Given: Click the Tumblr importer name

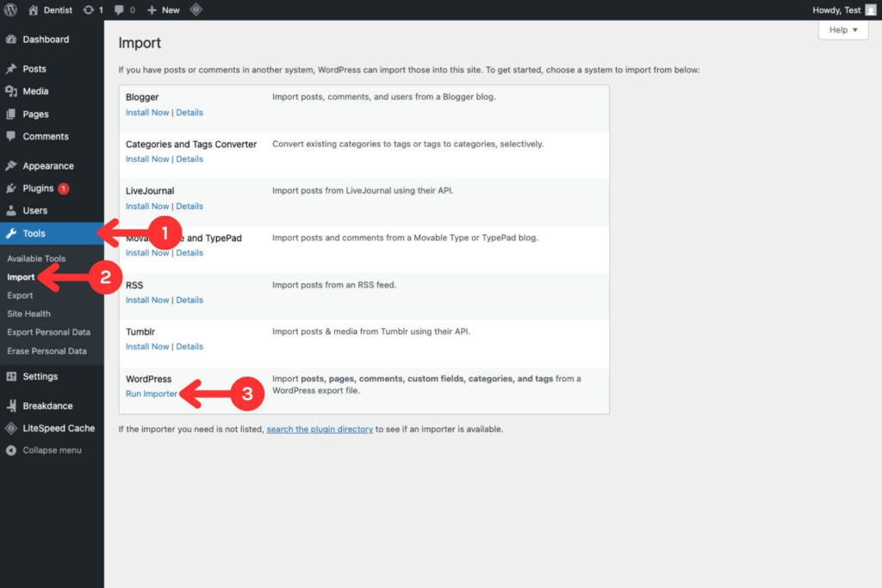Looking at the screenshot, I should [140, 331].
